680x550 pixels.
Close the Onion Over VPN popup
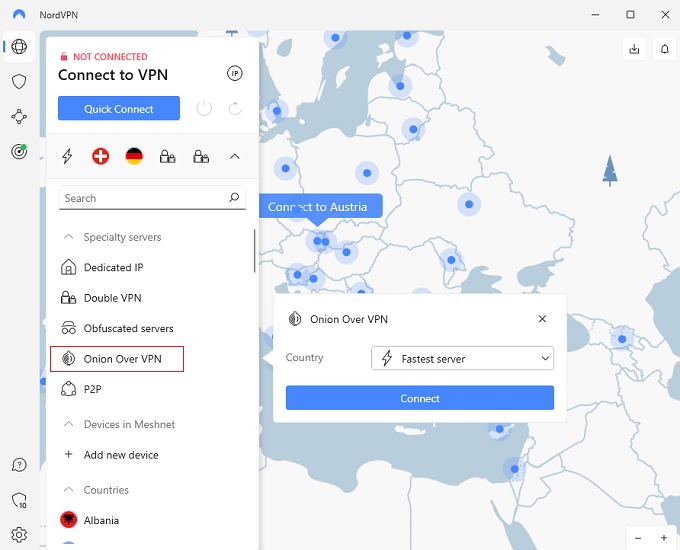click(x=542, y=319)
